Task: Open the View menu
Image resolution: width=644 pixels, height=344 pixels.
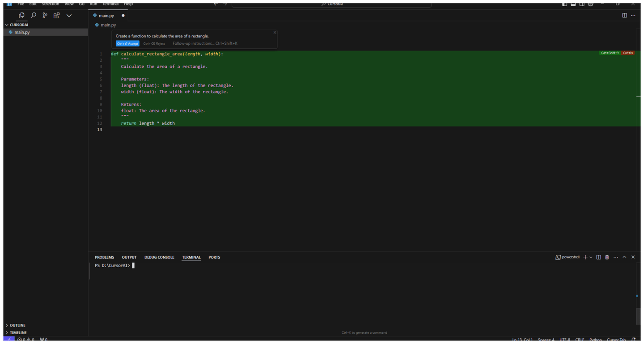Action: 69,4
